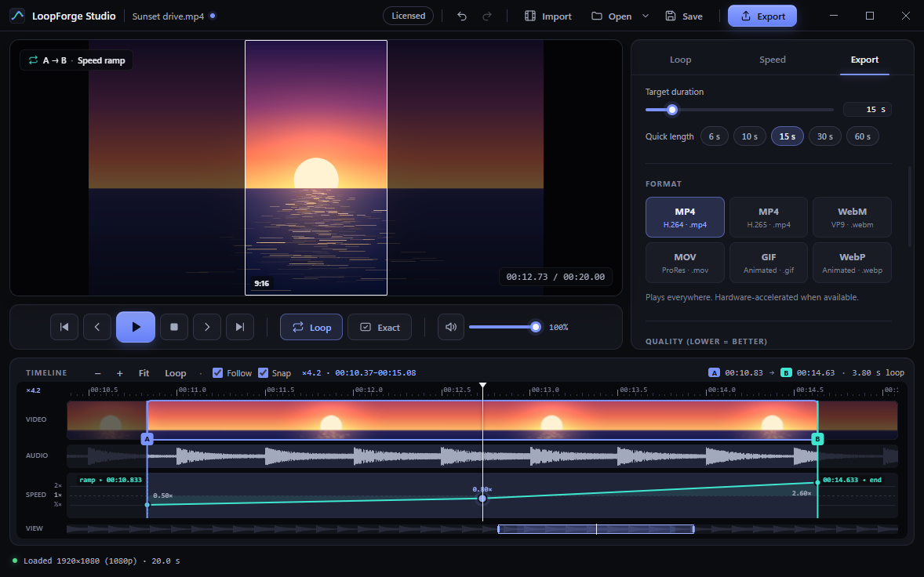The height and width of the screenshot is (577, 924).
Task: Click the view range box in overview
Action: coord(596,528)
